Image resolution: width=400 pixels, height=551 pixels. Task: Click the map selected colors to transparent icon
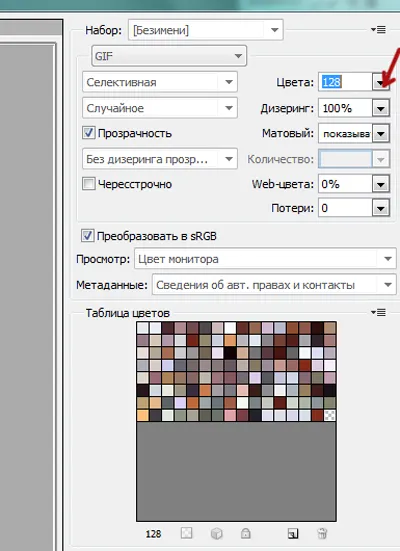click(186, 533)
